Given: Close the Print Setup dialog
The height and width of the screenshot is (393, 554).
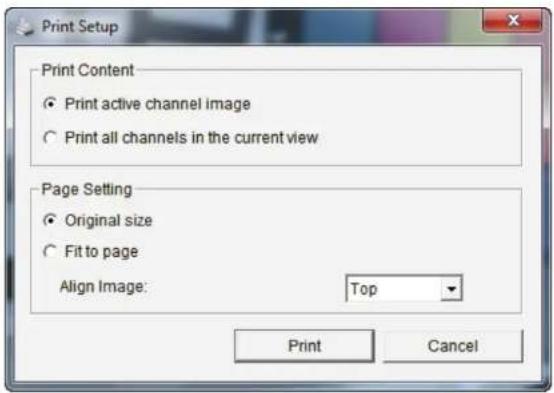Looking at the screenshot, I should pyautogui.click(x=512, y=20).
